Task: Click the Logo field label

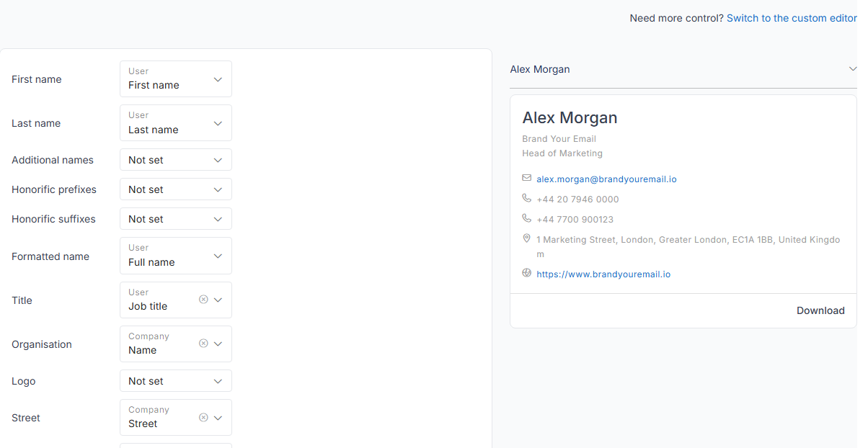Action: click(x=23, y=381)
